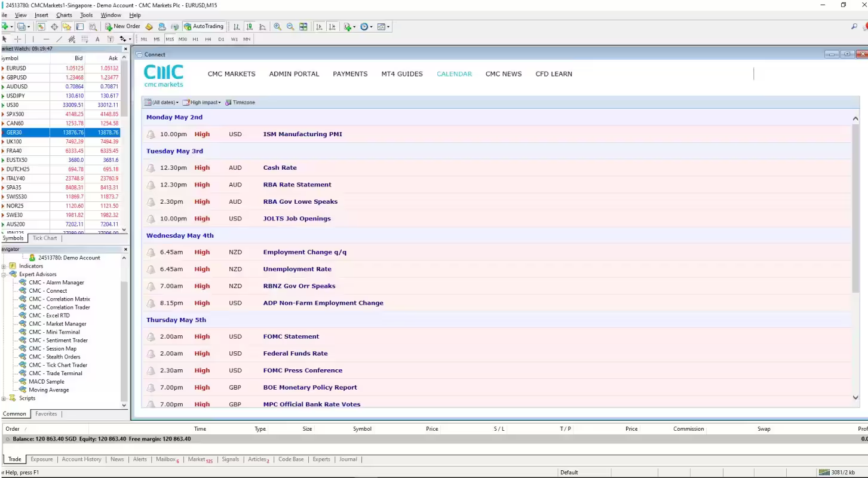Select the crosshair cursor tool
Image resolution: width=868 pixels, height=478 pixels.
pyautogui.click(x=18, y=39)
